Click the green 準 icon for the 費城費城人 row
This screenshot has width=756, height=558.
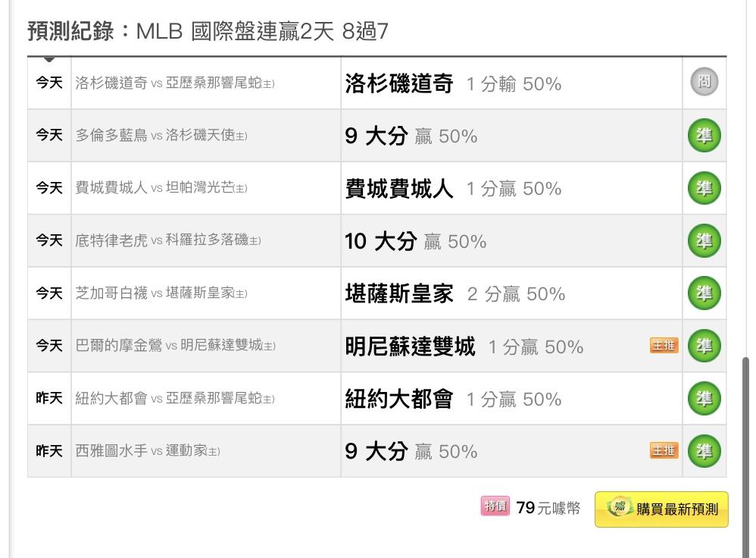click(704, 188)
